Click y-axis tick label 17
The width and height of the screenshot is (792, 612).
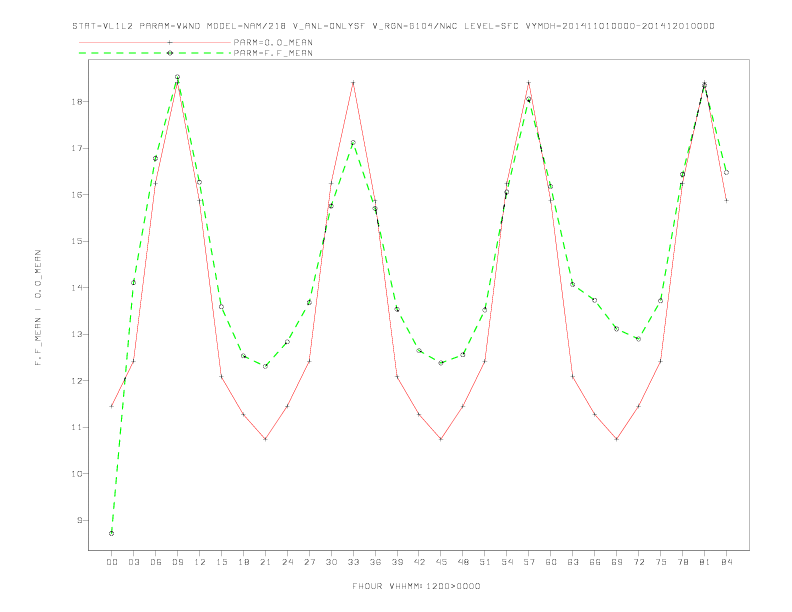coord(77,148)
